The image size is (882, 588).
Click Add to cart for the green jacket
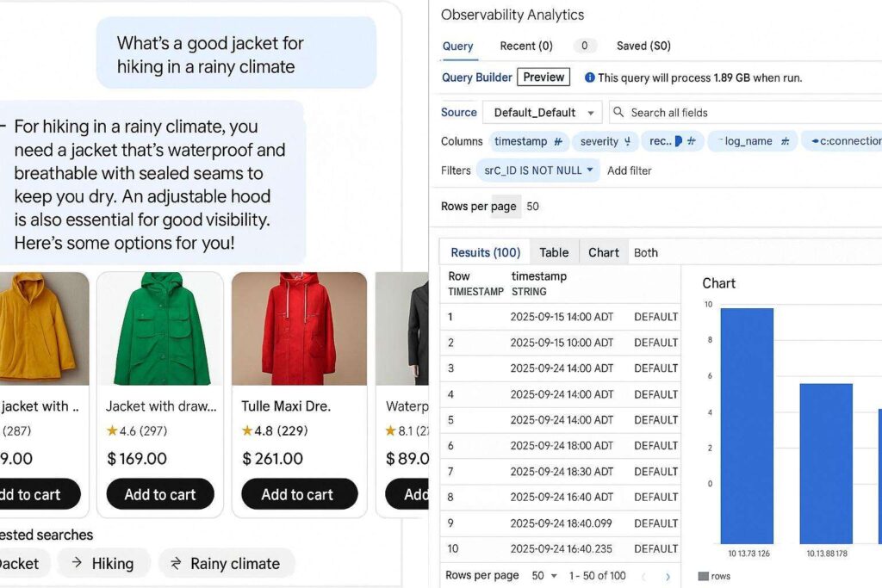(x=159, y=494)
